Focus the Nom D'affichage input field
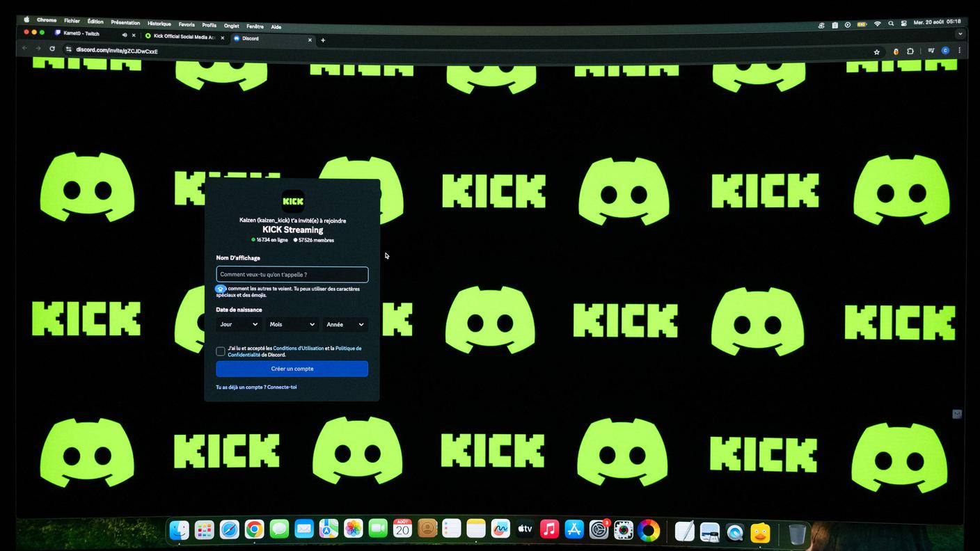This screenshot has width=980, height=551. (x=292, y=275)
